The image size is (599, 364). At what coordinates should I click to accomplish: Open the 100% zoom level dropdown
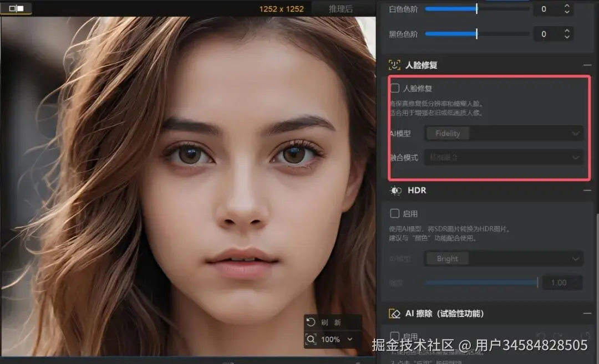349,339
